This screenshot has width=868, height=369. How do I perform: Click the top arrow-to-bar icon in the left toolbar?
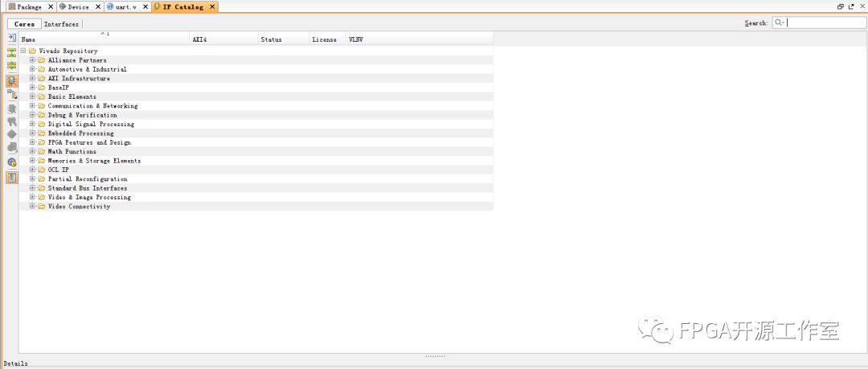point(12,38)
